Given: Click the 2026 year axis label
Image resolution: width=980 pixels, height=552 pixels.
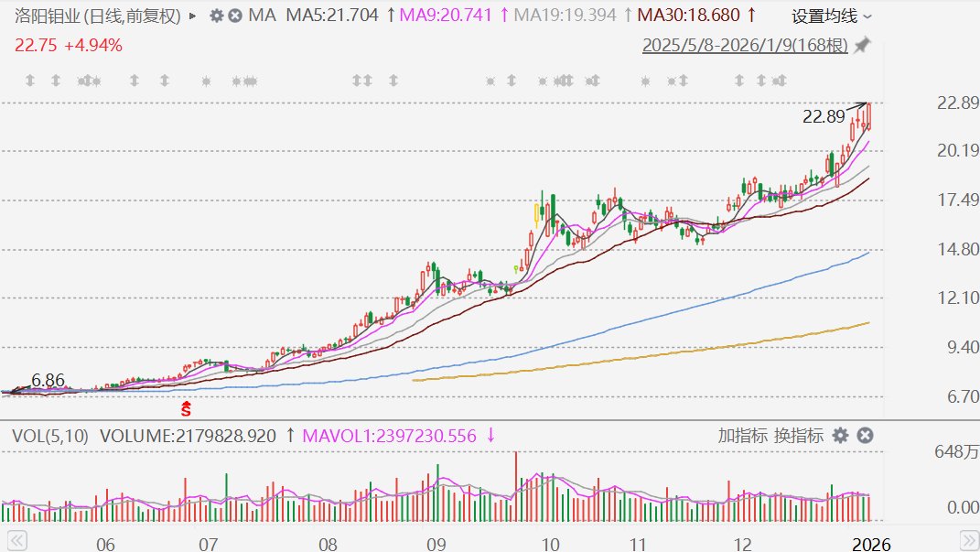Looking at the screenshot, I should (x=871, y=543).
